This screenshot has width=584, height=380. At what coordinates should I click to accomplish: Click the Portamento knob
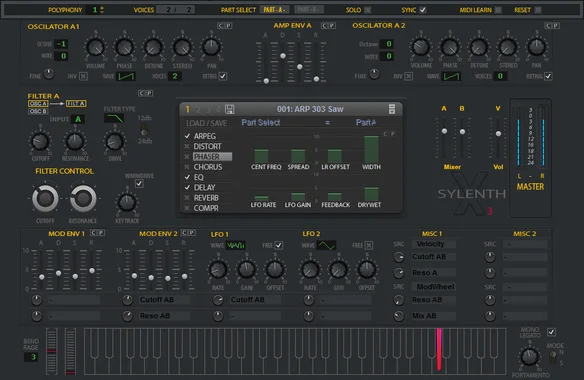point(530,357)
